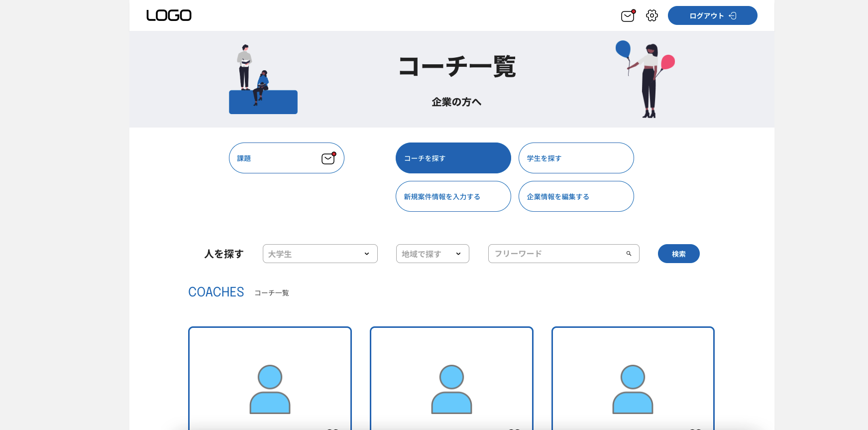
Task: Expand the 大学生 dropdown
Action: pos(320,254)
